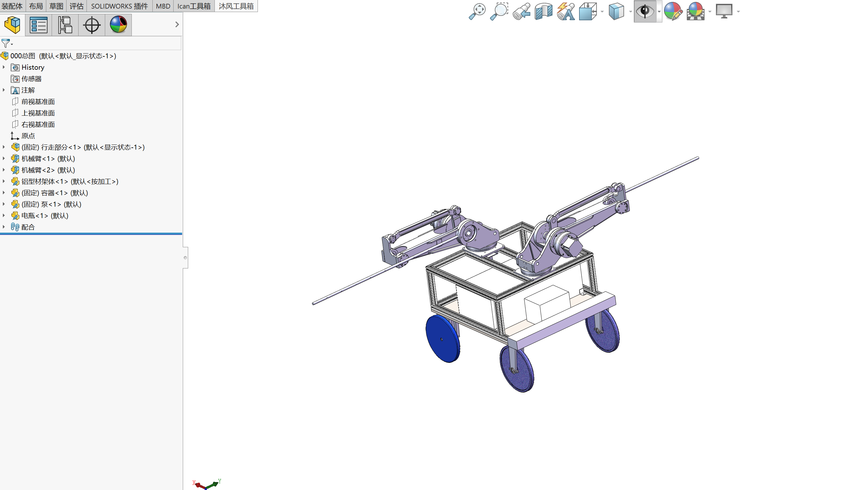Switch to the 装配体 tab
This screenshot has width=868, height=490.
tap(12, 6)
